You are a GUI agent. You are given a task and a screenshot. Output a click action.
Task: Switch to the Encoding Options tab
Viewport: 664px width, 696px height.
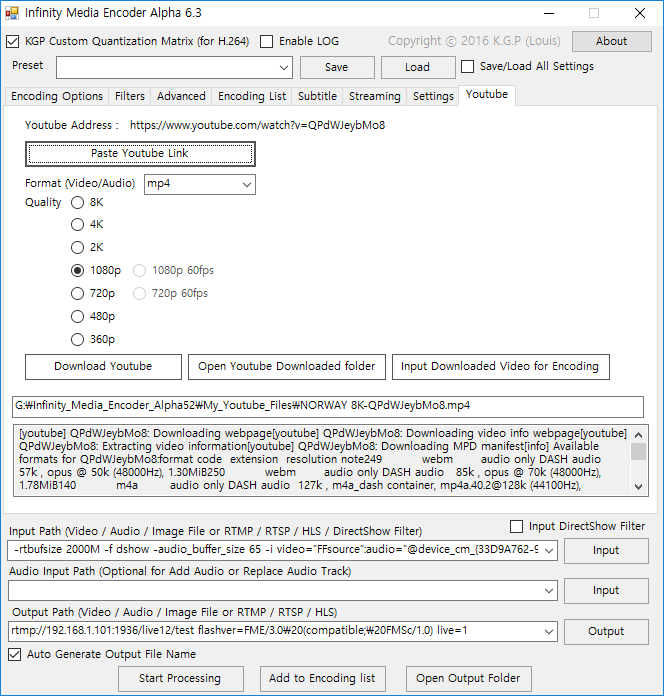(57, 96)
